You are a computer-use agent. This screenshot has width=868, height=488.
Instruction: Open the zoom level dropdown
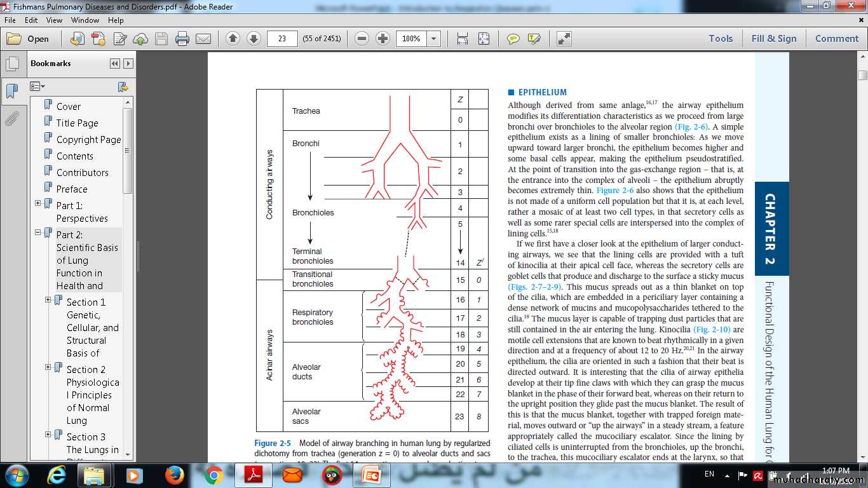tap(434, 39)
